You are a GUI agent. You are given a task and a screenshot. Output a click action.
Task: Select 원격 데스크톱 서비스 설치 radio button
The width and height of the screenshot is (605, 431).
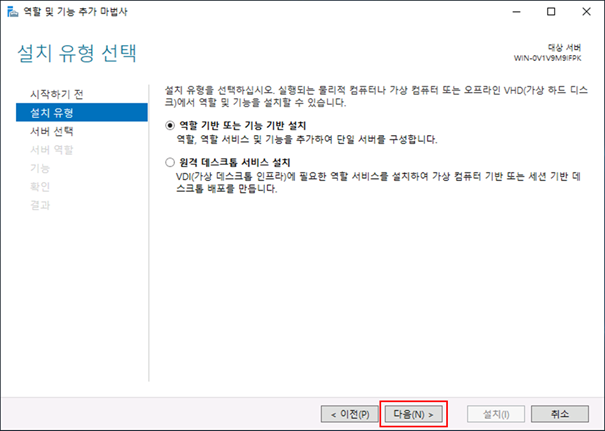coord(170,162)
